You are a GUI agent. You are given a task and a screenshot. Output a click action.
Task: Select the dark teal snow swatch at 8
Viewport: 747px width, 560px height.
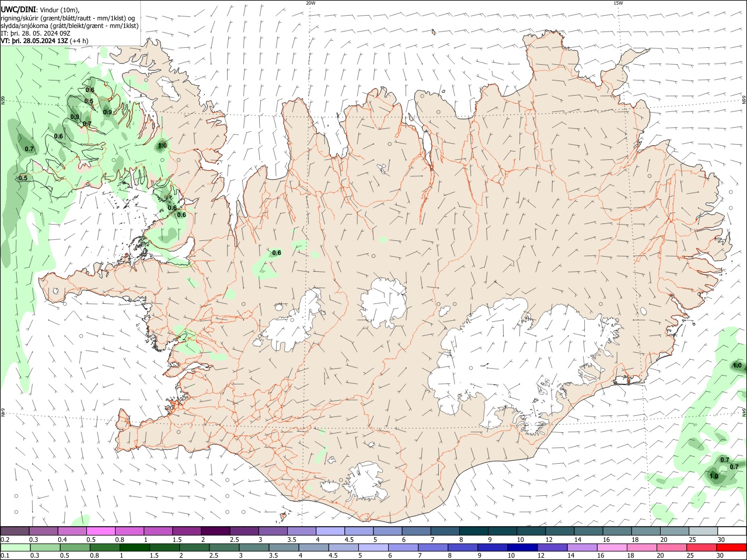tap(473, 531)
